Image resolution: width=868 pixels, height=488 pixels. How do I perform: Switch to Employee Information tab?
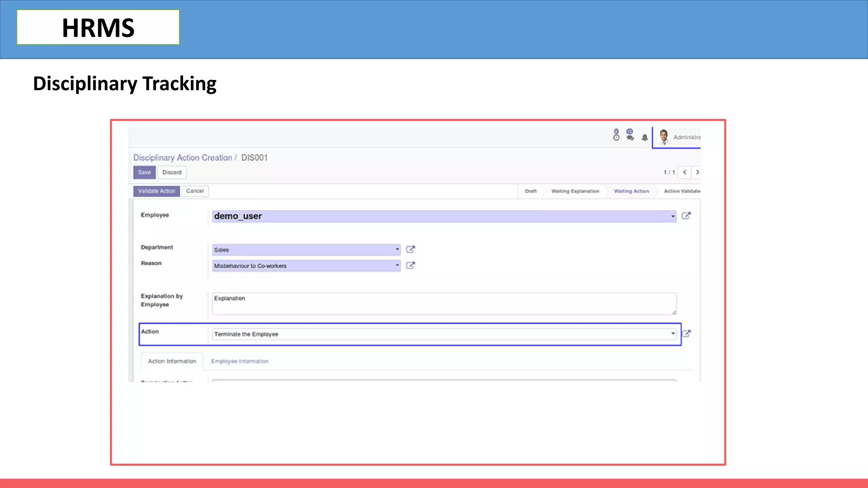coord(239,361)
